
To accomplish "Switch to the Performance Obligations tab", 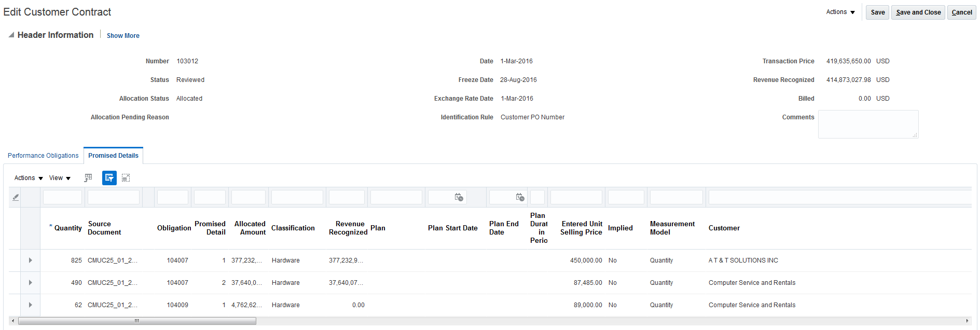I will (x=43, y=156).
